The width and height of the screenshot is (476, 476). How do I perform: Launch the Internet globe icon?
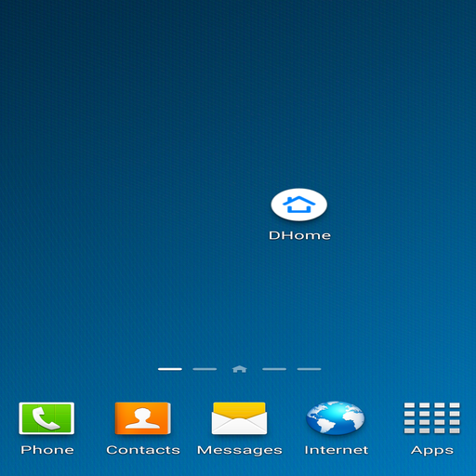336,418
